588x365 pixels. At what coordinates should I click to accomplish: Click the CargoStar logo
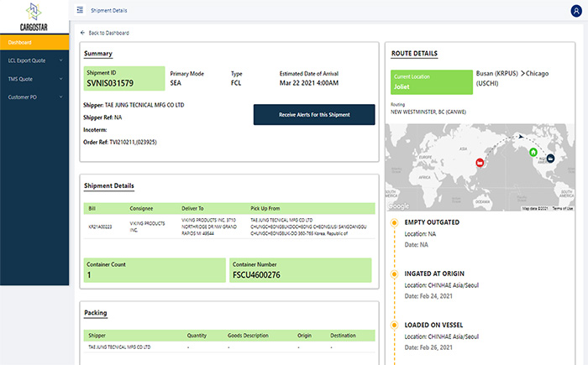click(34, 17)
